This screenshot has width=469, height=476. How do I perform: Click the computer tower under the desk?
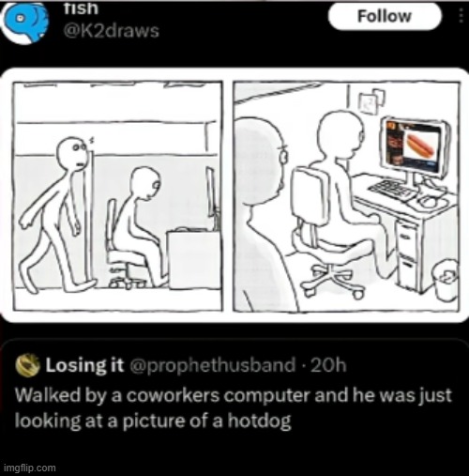pyautogui.click(x=407, y=252)
